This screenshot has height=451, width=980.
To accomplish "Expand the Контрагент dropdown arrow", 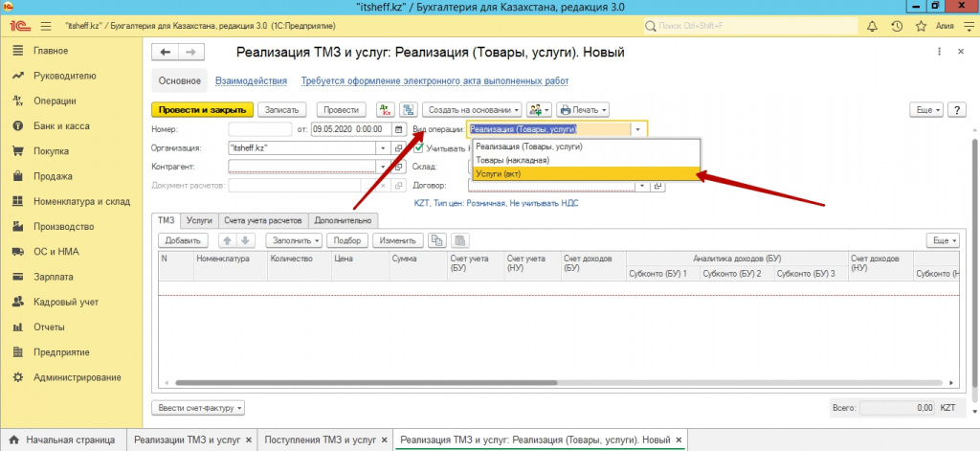I will (384, 167).
